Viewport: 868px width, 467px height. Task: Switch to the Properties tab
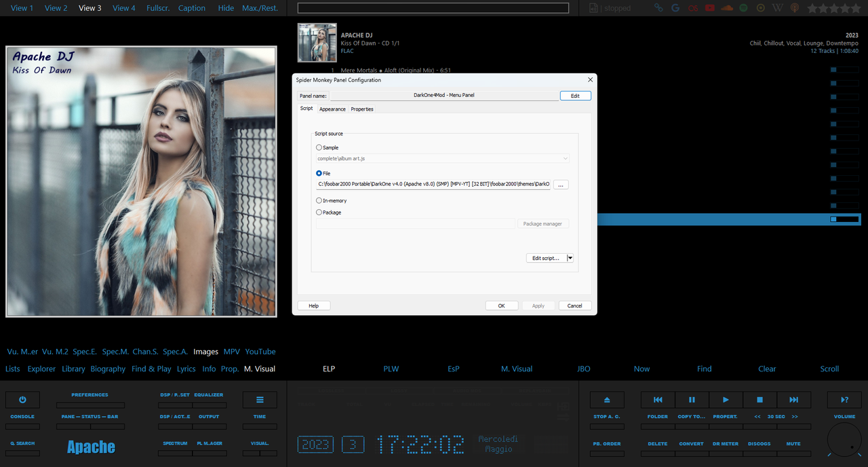[362, 109]
